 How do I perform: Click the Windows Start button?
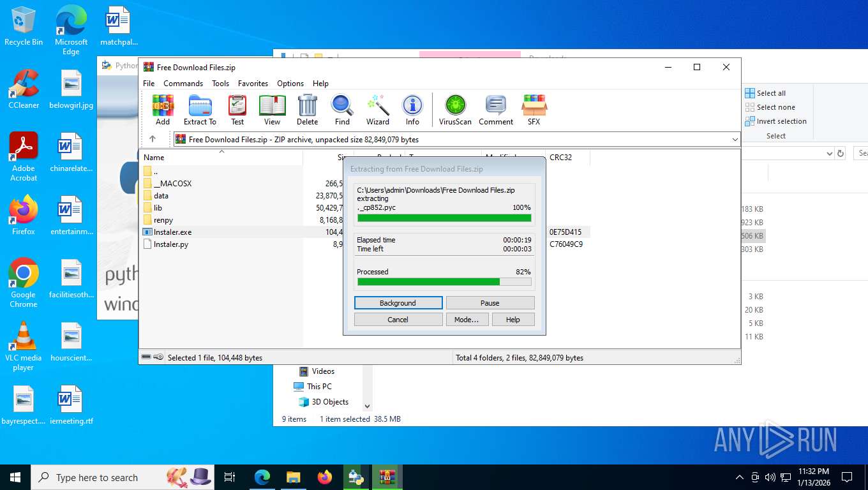coord(15,477)
